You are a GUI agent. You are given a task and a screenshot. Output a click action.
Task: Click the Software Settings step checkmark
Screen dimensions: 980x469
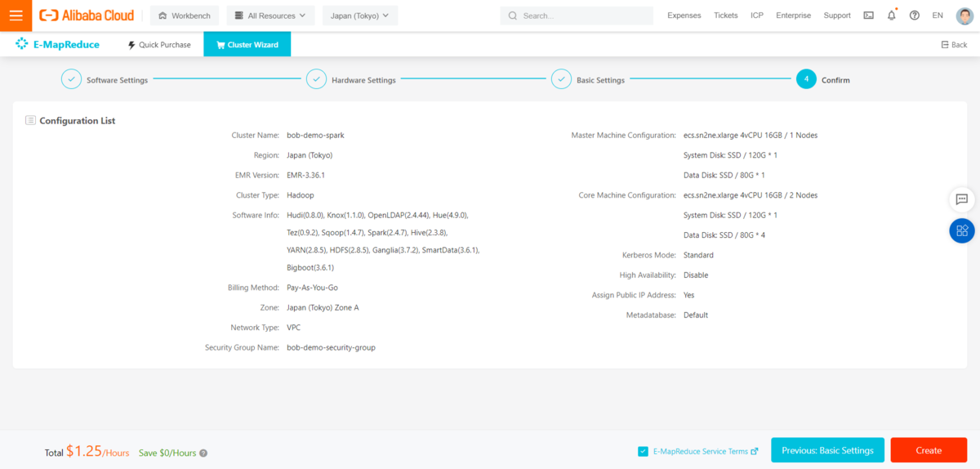[71, 79]
